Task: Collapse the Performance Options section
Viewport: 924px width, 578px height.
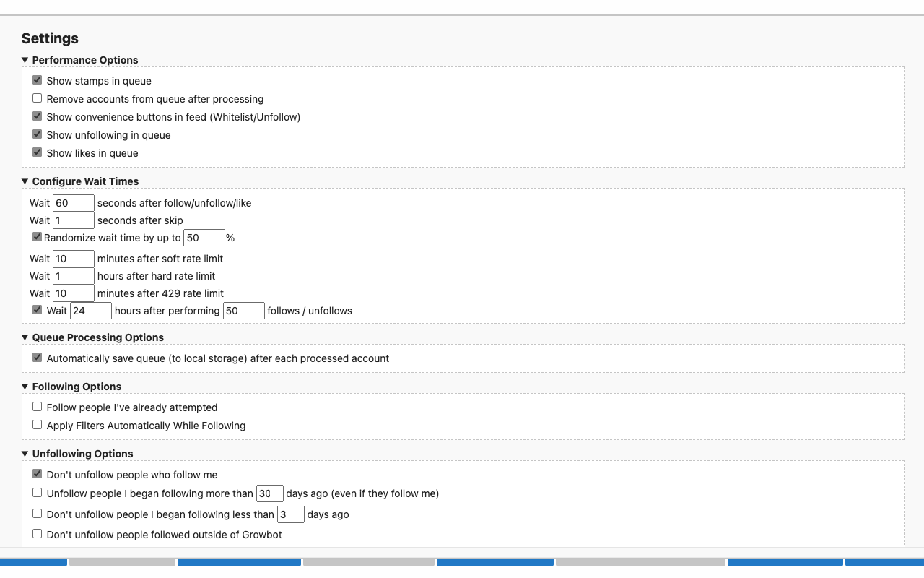Action: 25,60
